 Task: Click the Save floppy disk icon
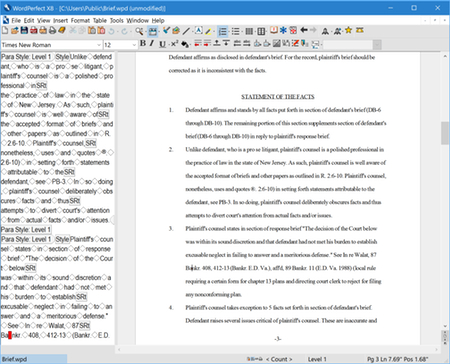24,31
